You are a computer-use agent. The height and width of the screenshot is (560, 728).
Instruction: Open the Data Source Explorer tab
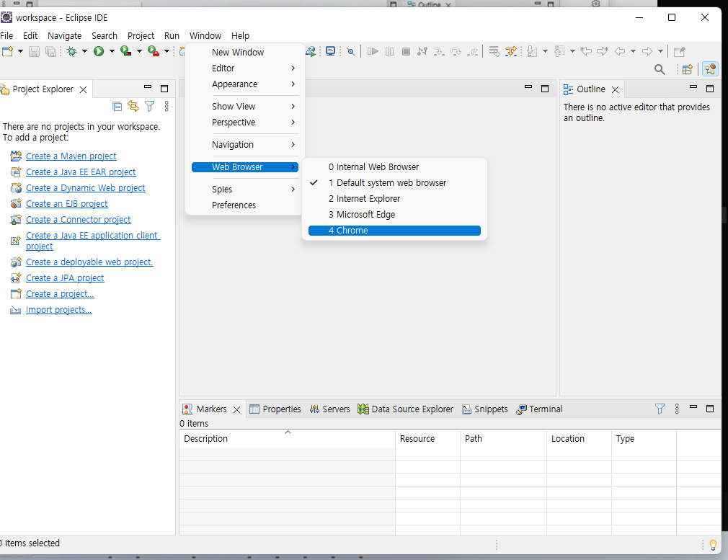pyautogui.click(x=405, y=409)
